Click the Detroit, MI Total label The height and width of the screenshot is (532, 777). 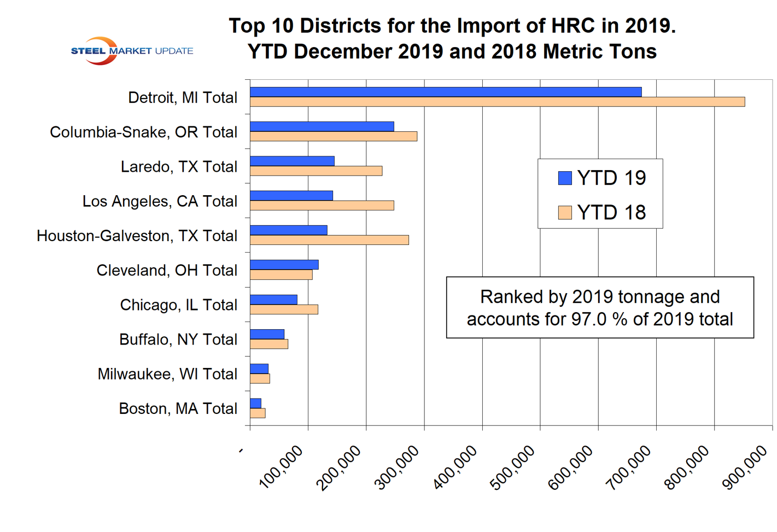pyautogui.click(x=183, y=98)
